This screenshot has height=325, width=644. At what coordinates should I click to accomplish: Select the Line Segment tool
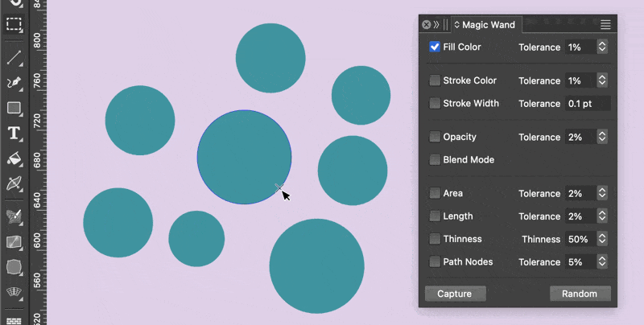coord(14,56)
